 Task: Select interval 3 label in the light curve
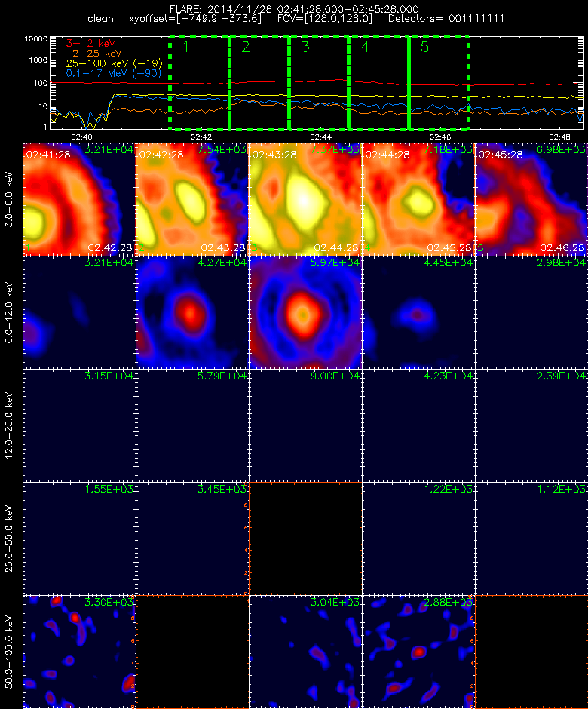point(305,47)
